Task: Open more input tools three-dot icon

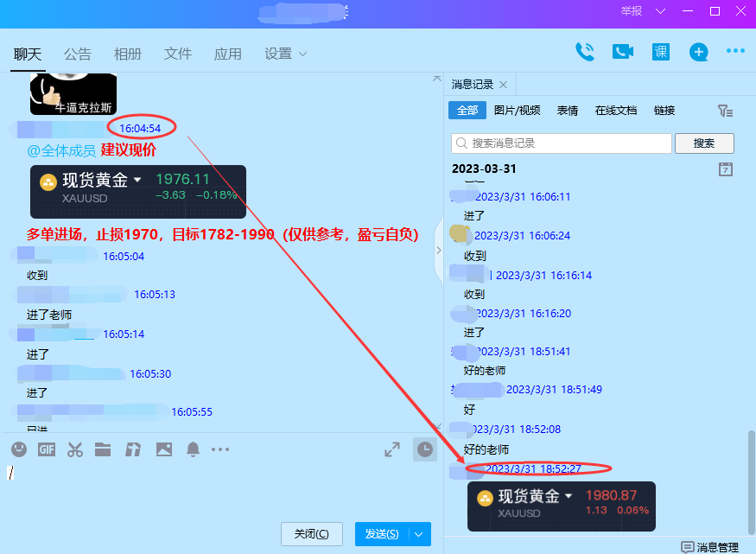Action: pyautogui.click(x=220, y=449)
